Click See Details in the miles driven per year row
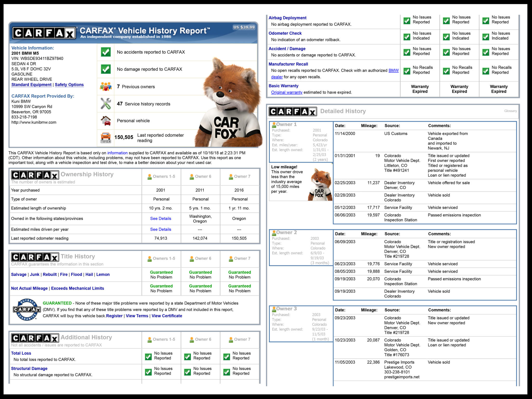 (x=161, y=229)
